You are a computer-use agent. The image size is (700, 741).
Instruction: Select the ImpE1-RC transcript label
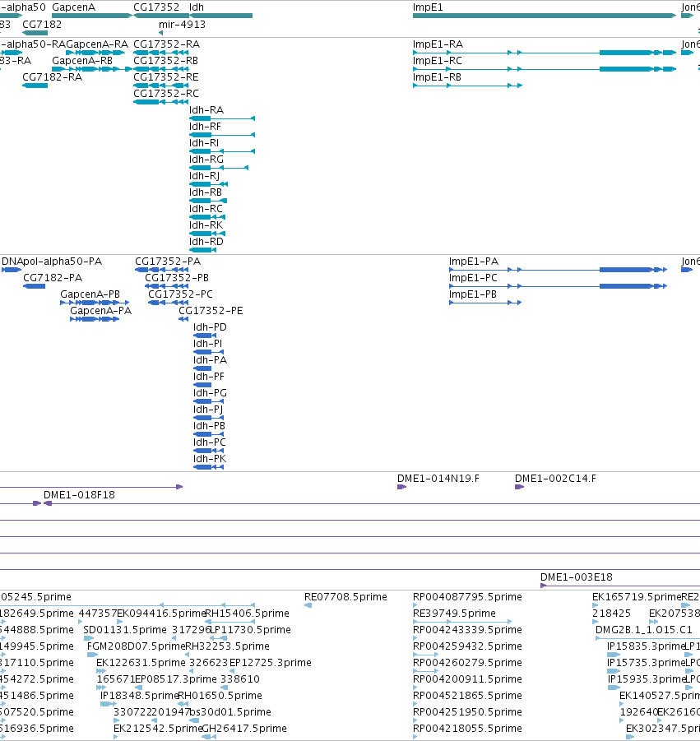pyautogui.click(x=438, y=61)
